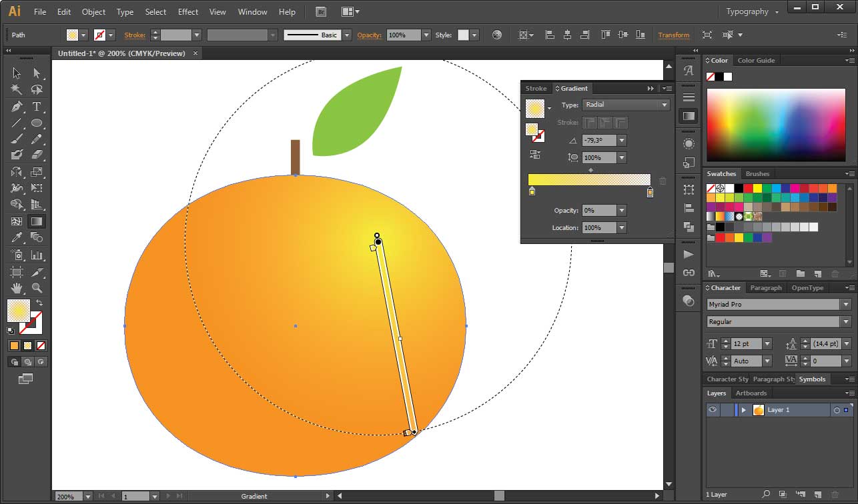Grab the Zoom tool
Image resolution: width=858 pixels, height=504 pixels.
pos(38,289)
